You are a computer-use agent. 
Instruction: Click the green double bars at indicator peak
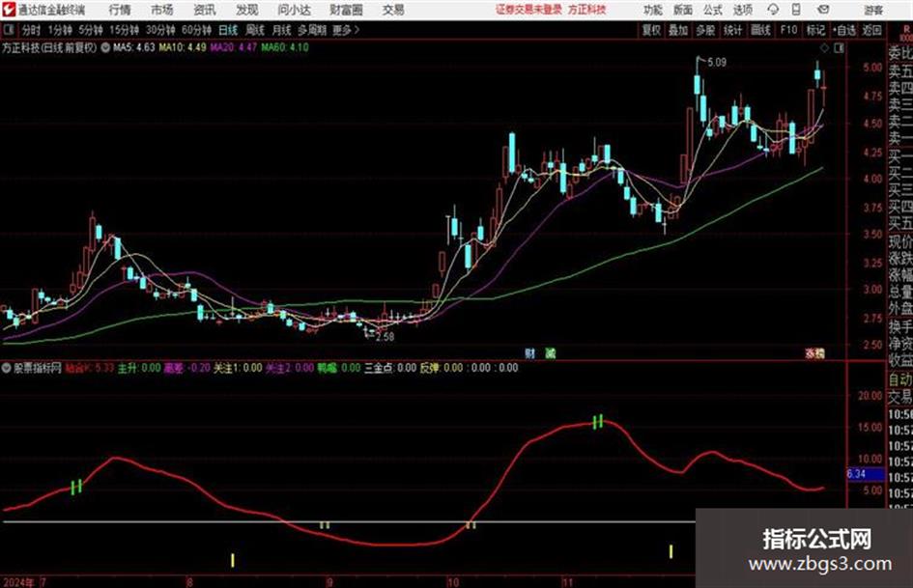[x=597, y=422]
